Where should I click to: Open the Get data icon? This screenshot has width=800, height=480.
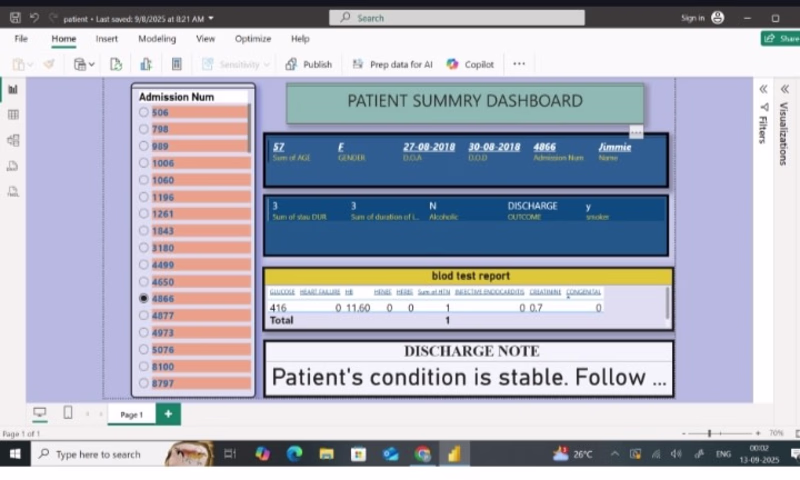click(x=80, y=64)
